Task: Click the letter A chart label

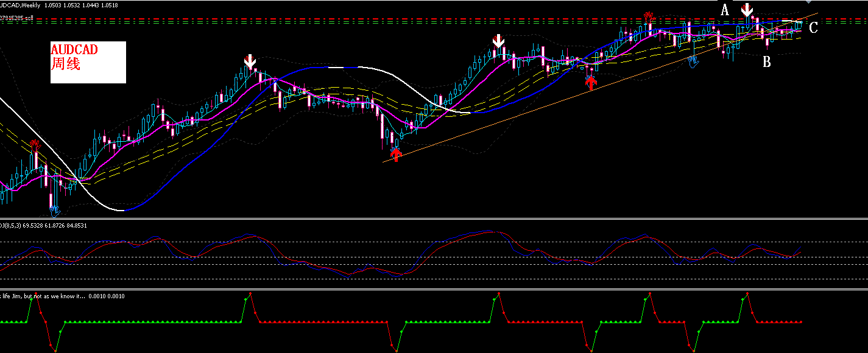Action: pyautogui.click(x=725, y=10)
